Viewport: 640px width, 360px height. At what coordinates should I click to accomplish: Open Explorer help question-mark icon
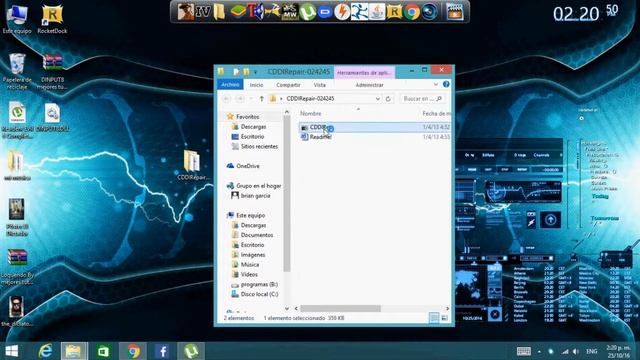[446, 84]
